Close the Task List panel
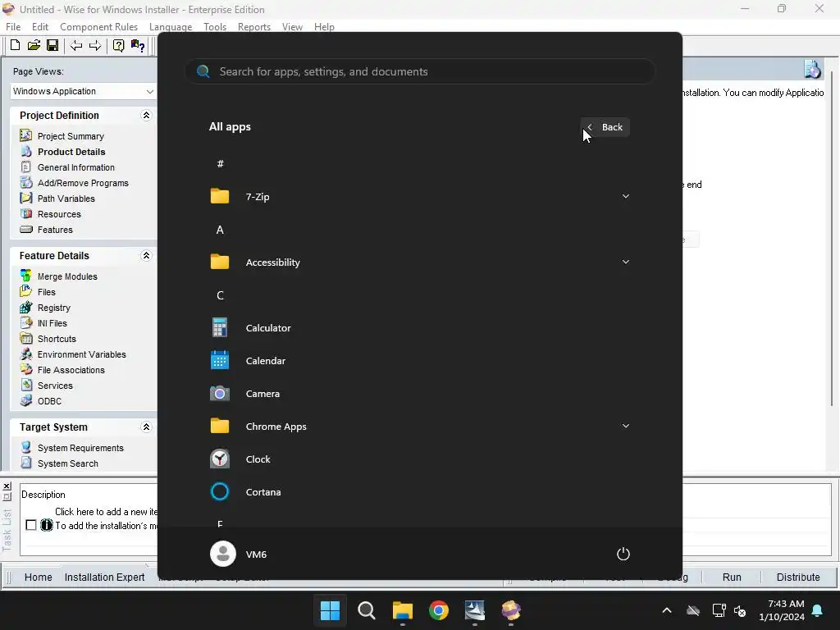 (x=7, y=486)
